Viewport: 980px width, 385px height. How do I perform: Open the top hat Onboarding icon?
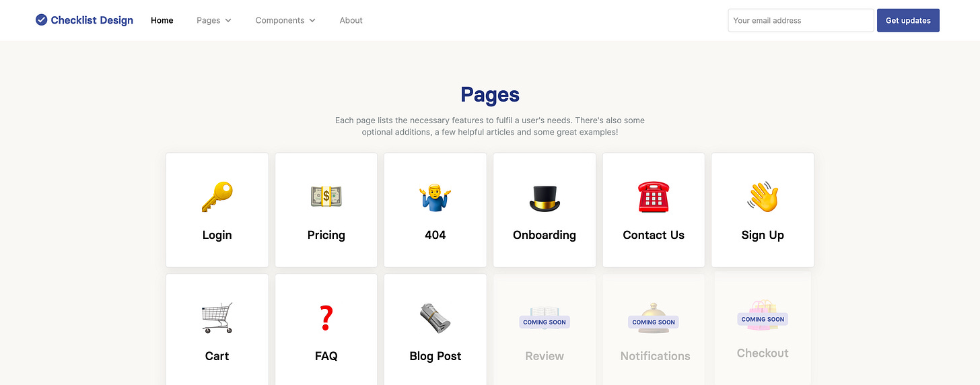pyautogui.click(x=545, y=197)
